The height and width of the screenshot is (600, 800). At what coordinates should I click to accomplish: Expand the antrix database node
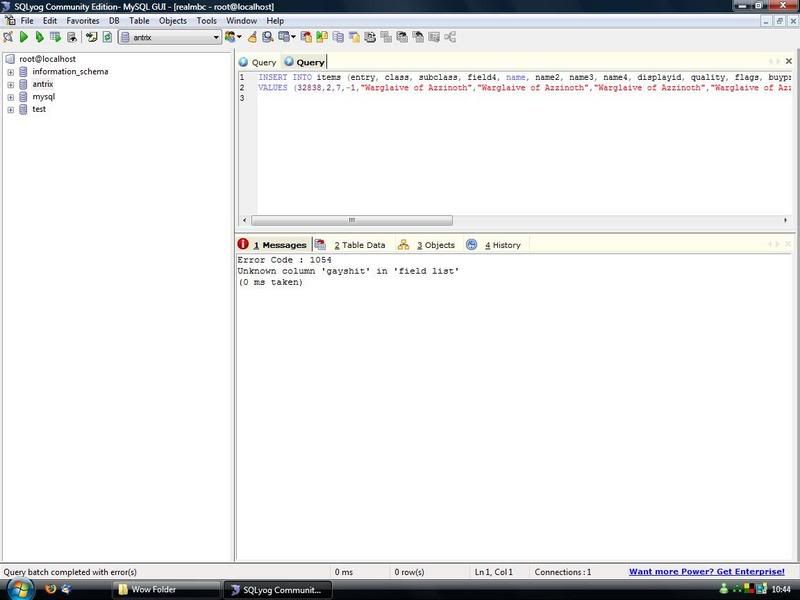[10, 85]
